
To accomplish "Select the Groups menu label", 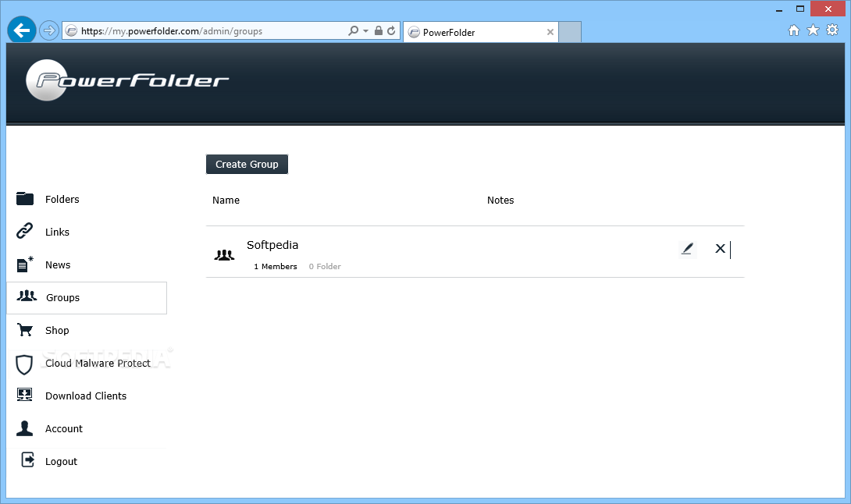I will pos(62,297).
